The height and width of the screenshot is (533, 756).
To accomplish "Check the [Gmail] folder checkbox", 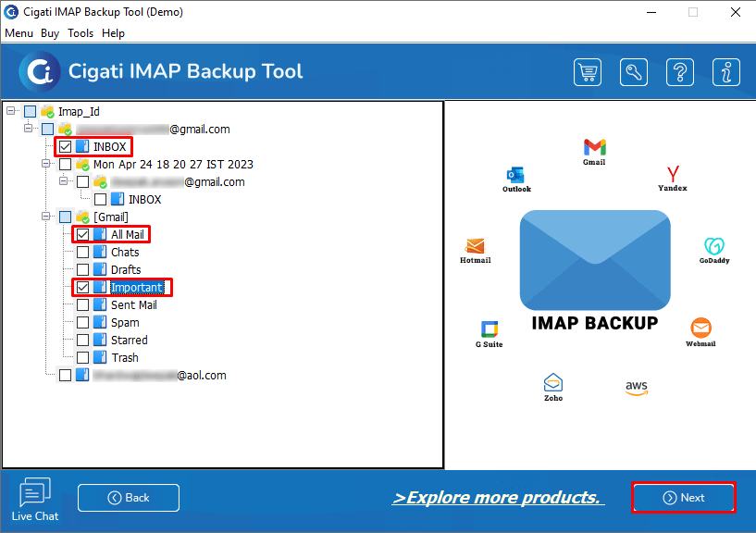I will pos(66,217).
